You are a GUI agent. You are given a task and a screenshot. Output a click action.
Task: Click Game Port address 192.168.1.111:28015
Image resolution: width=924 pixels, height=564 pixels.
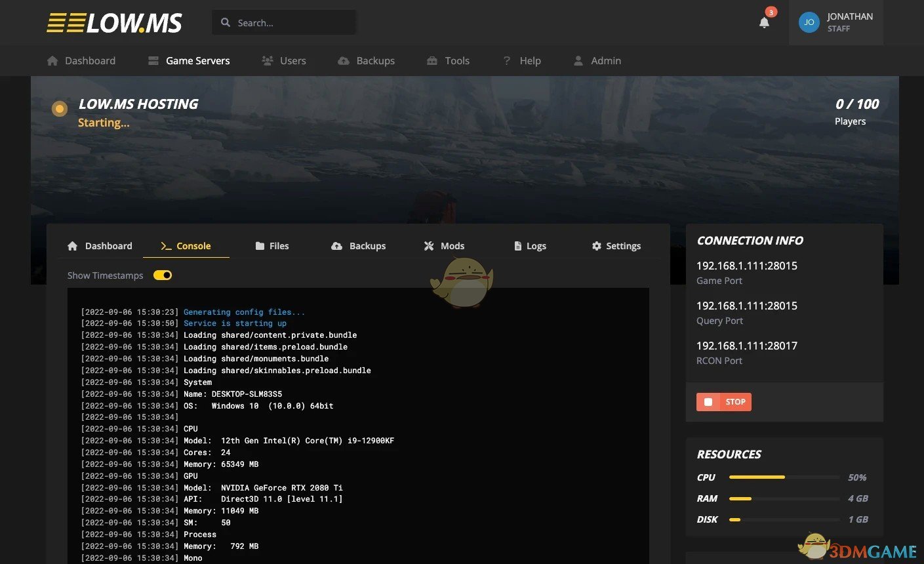747,266
